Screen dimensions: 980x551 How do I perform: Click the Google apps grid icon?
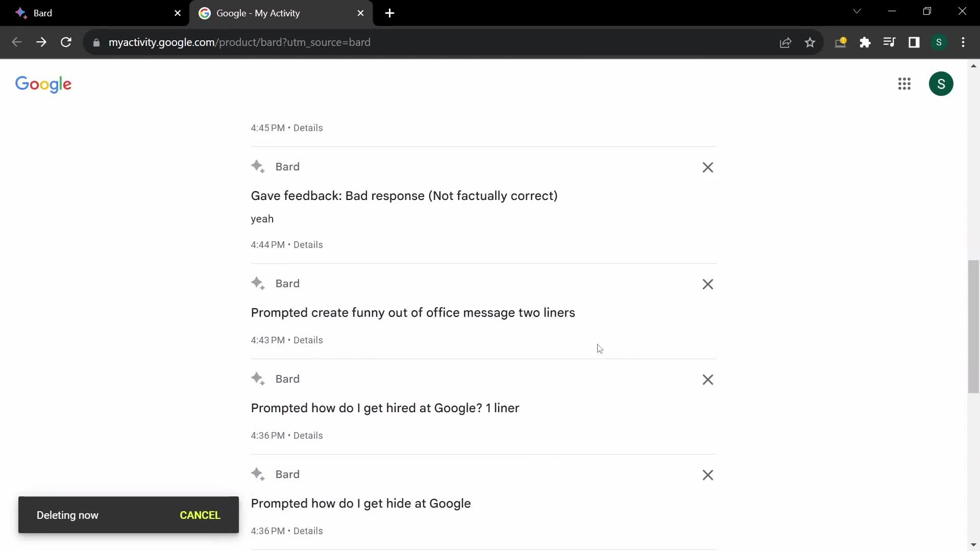click(904, 84)
